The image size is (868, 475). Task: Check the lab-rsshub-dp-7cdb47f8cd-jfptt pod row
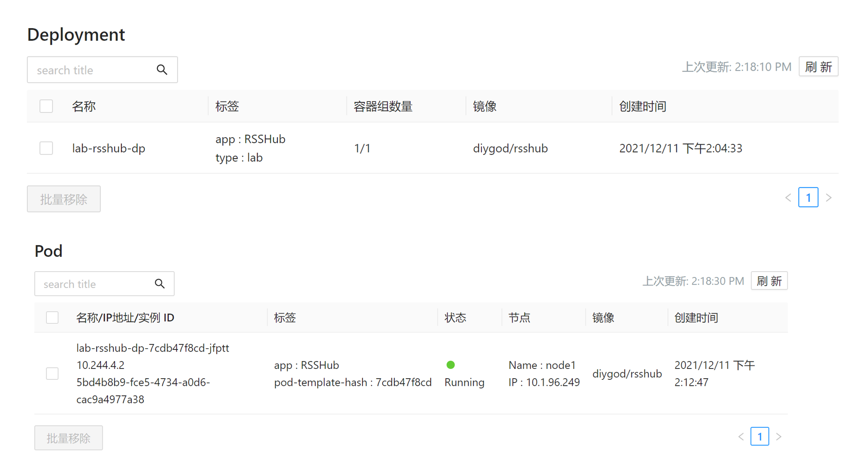pyautogui.click(x=52, y=374)
